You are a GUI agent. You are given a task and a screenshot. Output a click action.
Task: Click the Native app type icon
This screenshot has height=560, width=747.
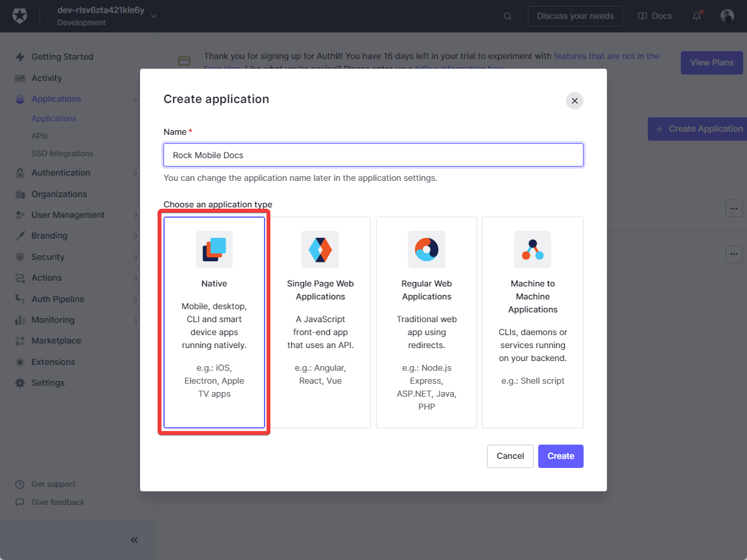[x=215, y=250]
